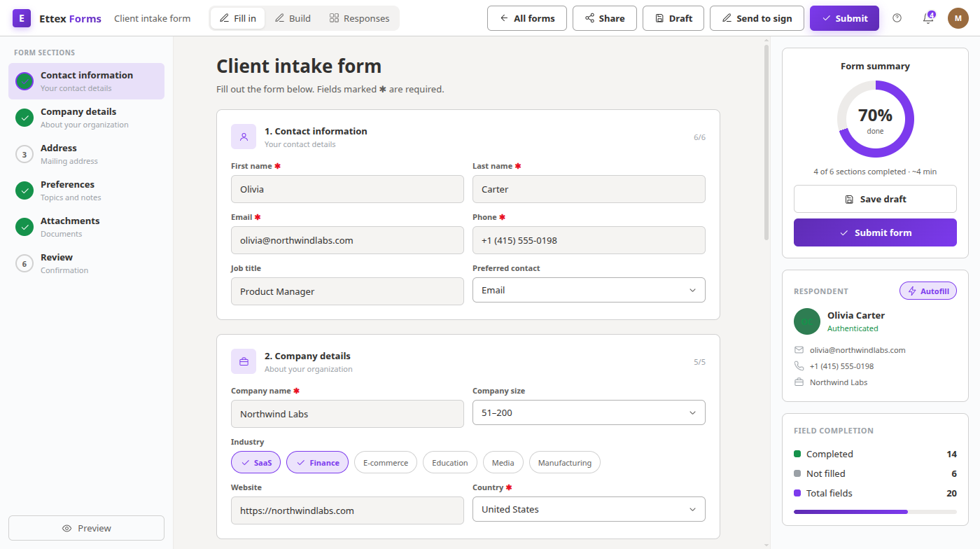Click the Company details briefcase icon

tap(244, 361)
